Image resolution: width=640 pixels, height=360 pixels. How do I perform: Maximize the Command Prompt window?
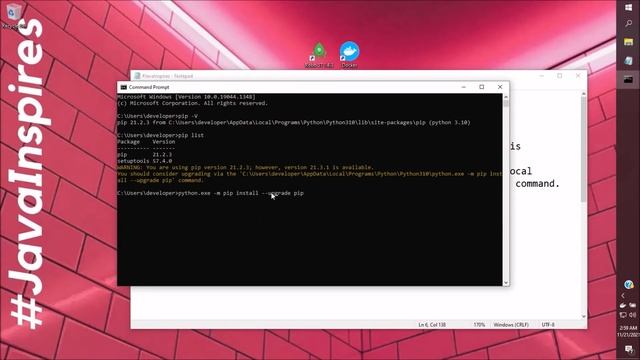pos(482,87)
